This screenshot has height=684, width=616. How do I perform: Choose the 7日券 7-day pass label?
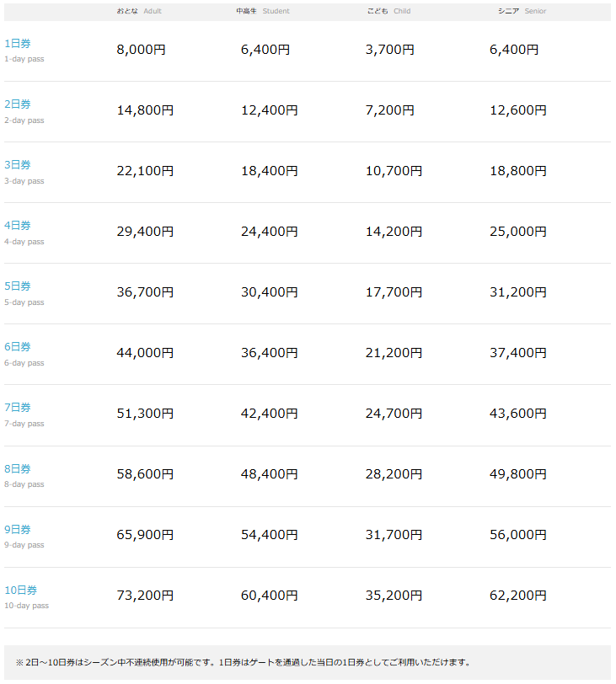tap(24, 414)
